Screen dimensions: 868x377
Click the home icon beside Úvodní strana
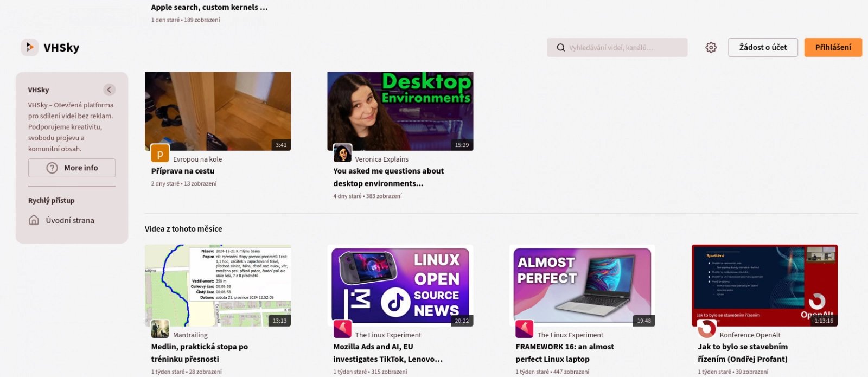[34, 220]
